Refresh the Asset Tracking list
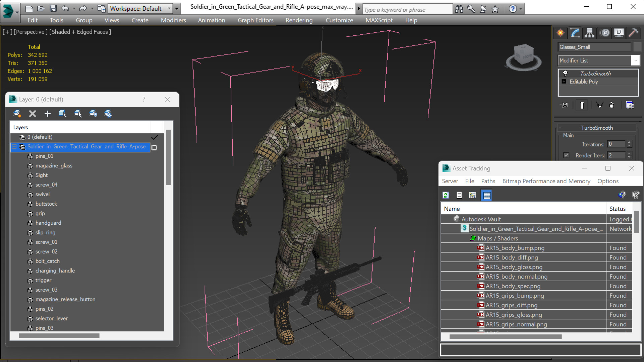Image resolution: width=644 pixels, height=362 pixels. pyautogui.click(x=446, y=195)
